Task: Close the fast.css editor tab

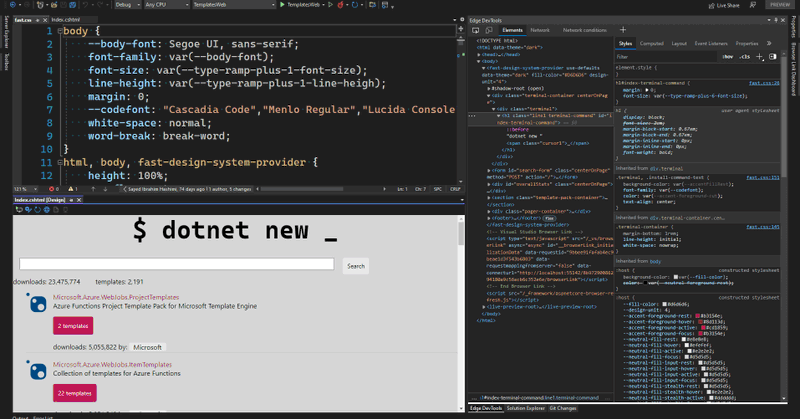Action: [45, 20]
